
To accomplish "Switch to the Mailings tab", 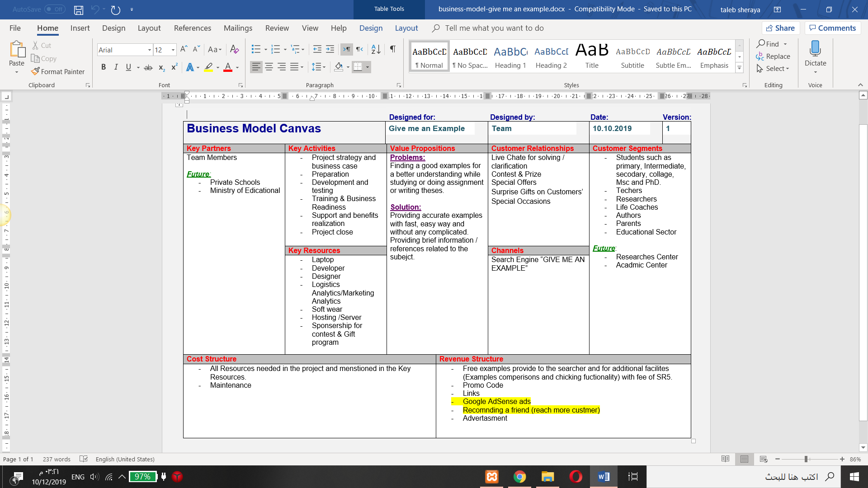I will 238,28.
